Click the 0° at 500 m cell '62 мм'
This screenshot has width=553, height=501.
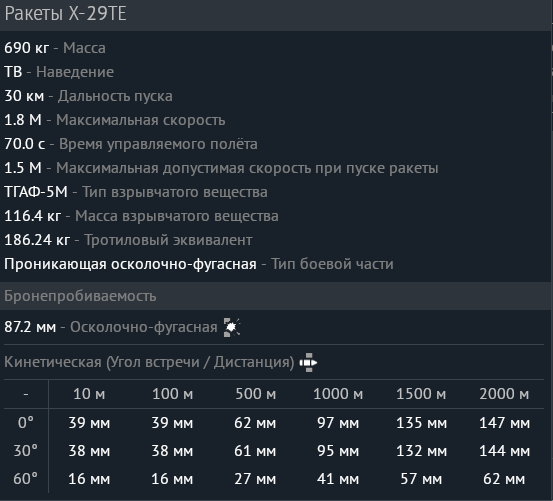click(x=255, y=423)
